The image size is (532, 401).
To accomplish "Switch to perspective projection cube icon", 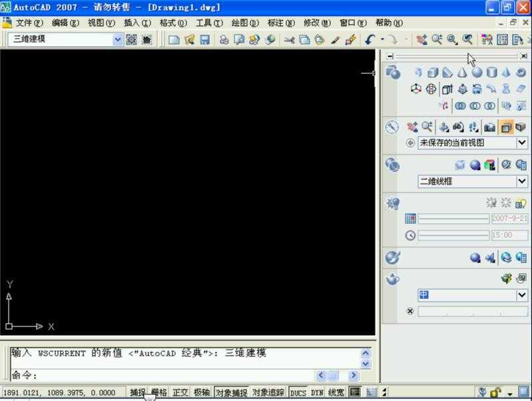I will click(520, 127).
